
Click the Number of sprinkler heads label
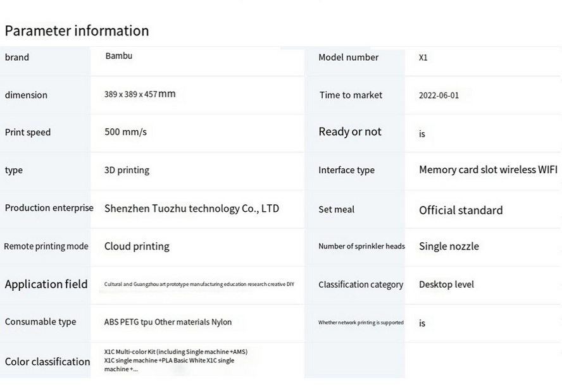[361, 246]
